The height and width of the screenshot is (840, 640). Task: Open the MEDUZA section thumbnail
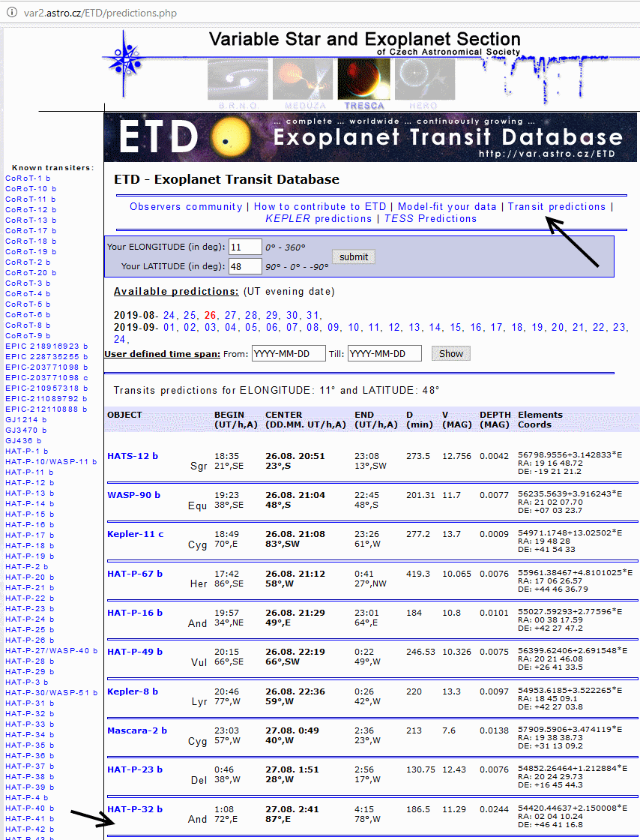tap(302, 80)
